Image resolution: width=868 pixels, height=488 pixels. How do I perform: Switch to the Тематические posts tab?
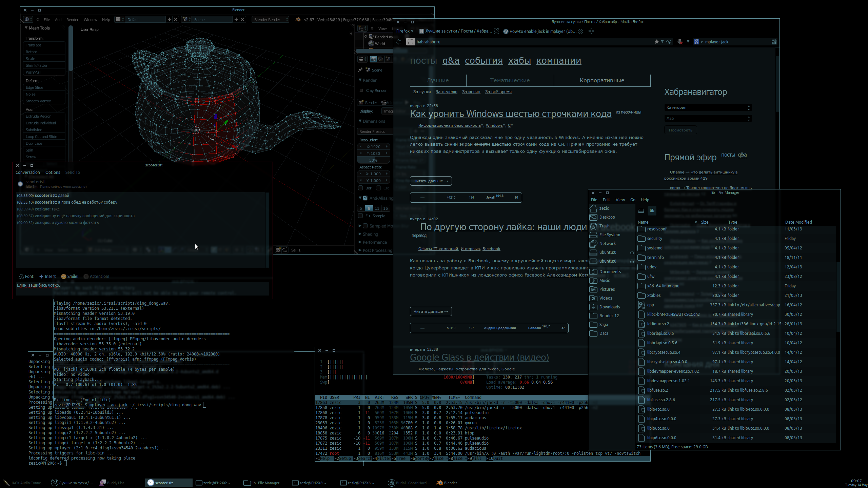(510, 80)
